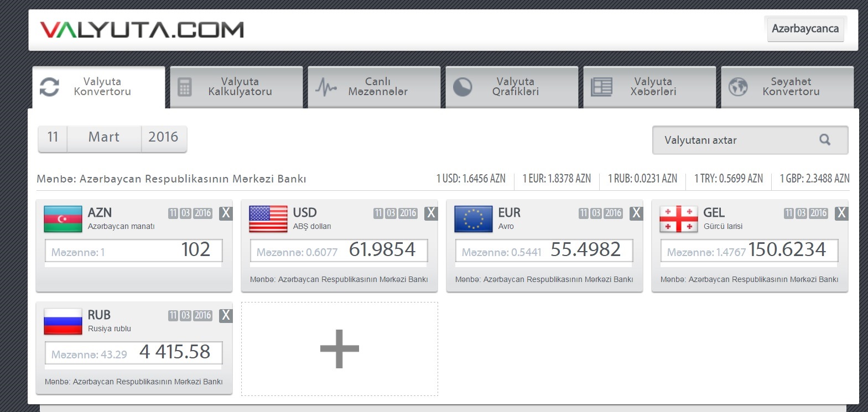
Task: Change the date on the GEL card
Action: [806, 213]
